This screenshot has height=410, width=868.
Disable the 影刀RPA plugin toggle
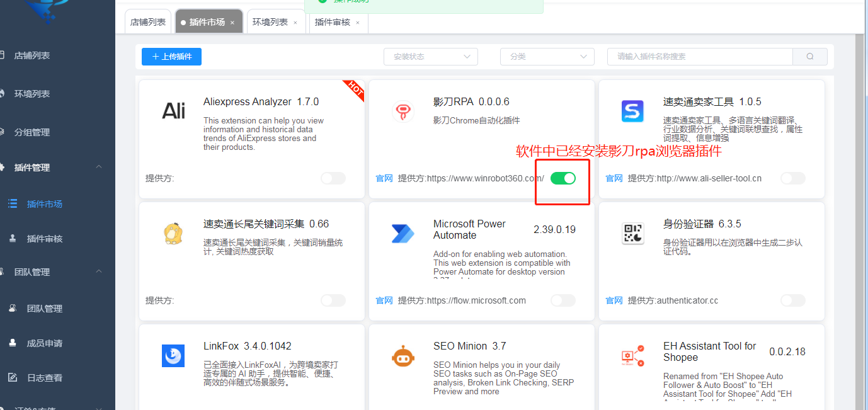coord(563,178)
